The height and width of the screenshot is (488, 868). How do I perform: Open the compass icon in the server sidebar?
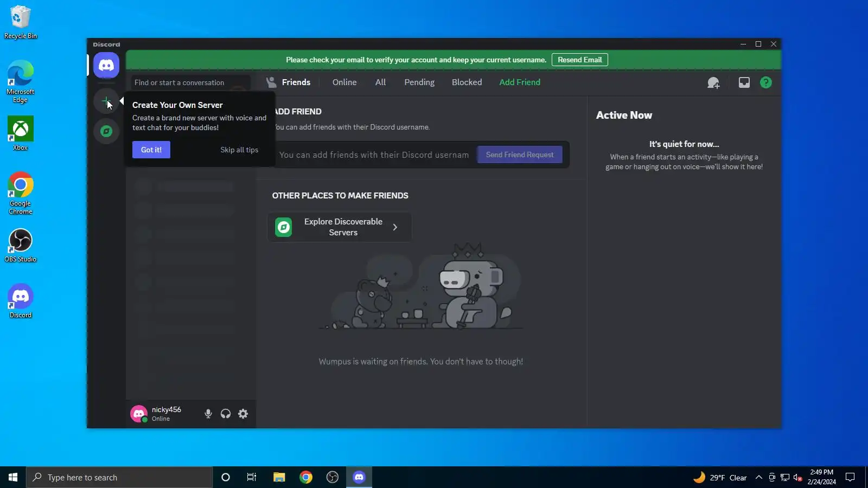[x=106, y=131]
